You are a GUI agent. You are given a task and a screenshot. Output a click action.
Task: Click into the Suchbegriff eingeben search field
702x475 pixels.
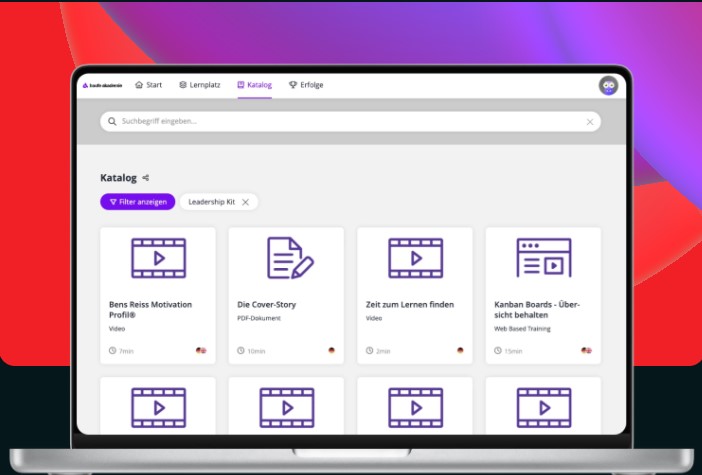point(340,121)
